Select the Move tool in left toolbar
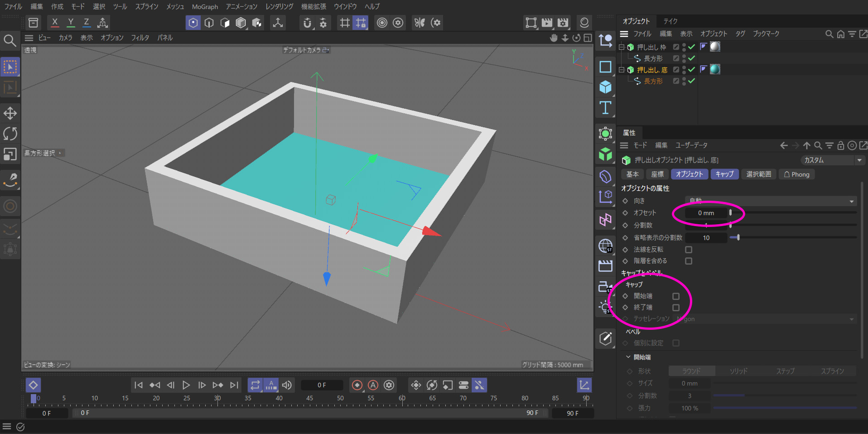The height and width of the screenshot is (434, 868). 10,113
